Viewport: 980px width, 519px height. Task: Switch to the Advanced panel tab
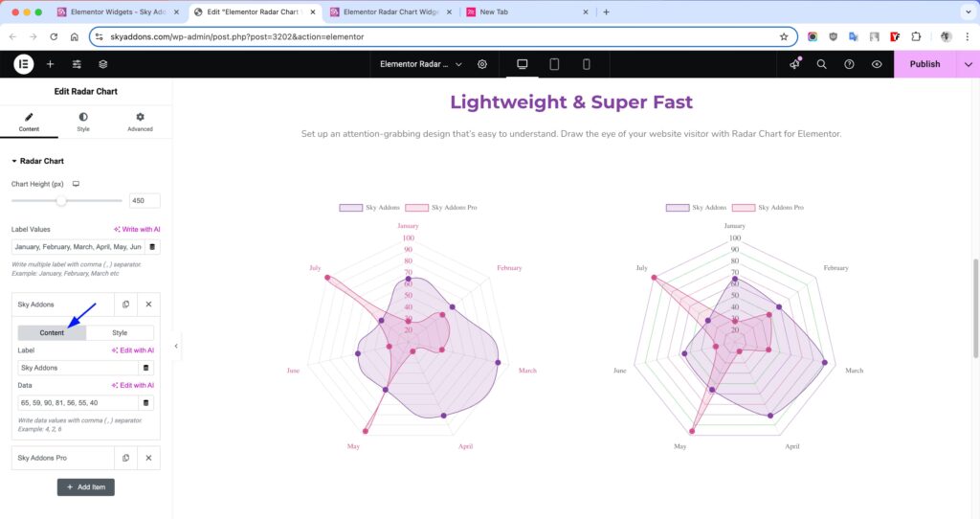click(140, 122)
